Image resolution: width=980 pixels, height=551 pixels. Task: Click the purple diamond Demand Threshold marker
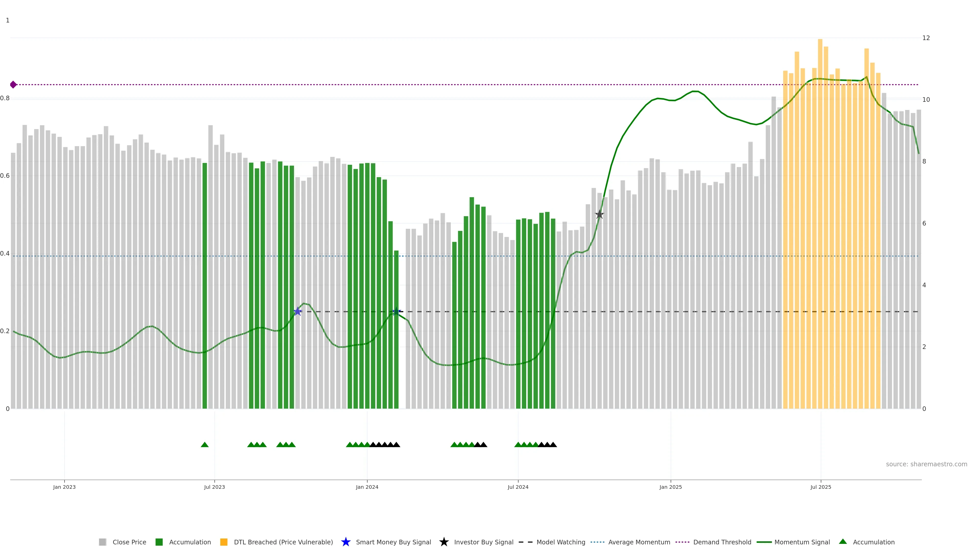click(13, 84)
